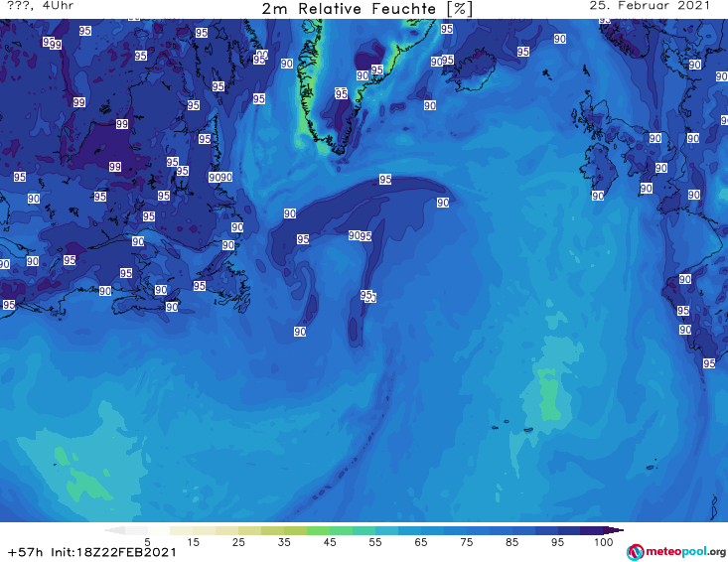Click the '25' value on the color scale

click(238, 542)
